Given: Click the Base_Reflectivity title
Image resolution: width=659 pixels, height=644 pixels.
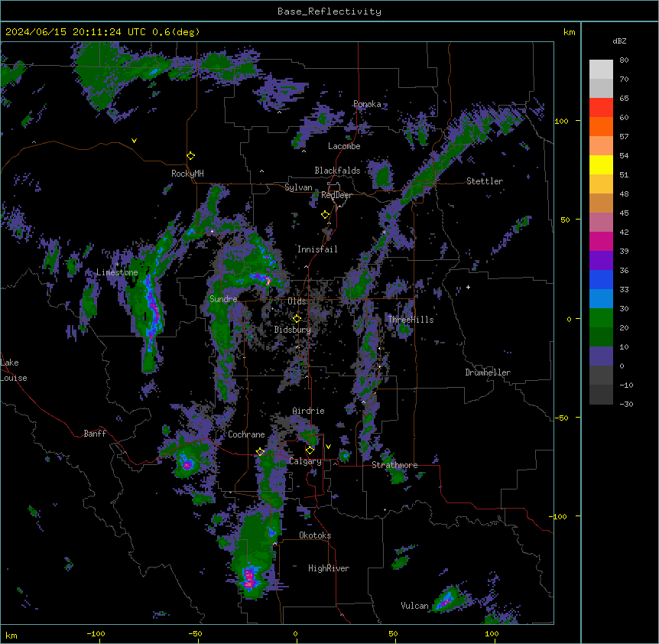Looking at the screenshot, I should tap(329, 11).
